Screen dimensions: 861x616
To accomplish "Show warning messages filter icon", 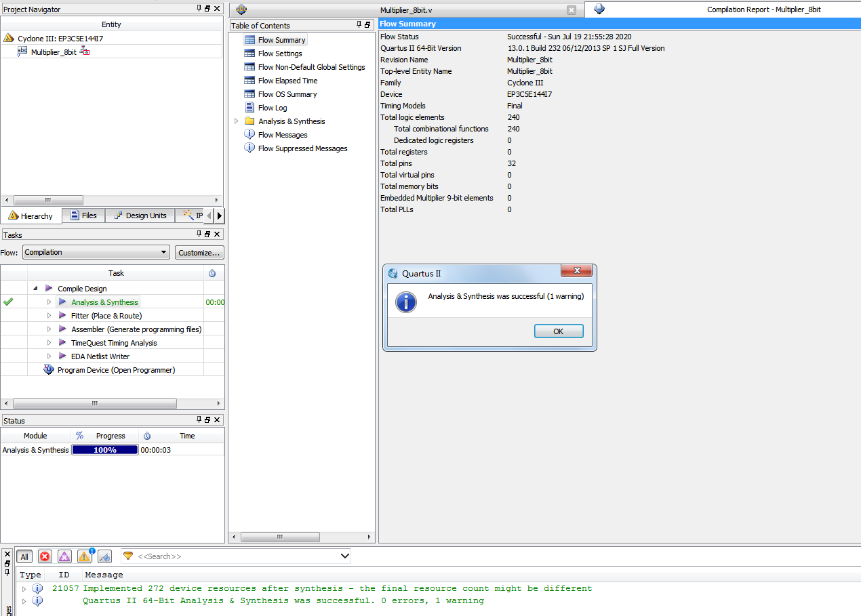I will (84, 556).
